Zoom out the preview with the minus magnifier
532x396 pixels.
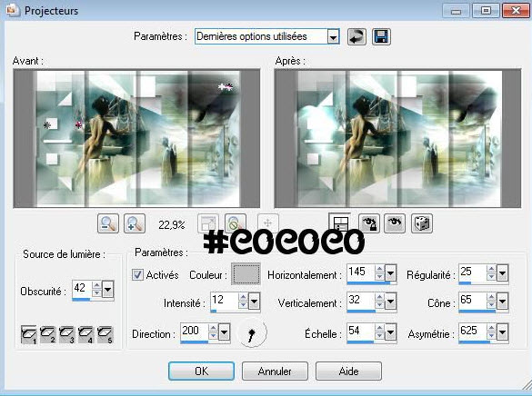pos(108,223)
